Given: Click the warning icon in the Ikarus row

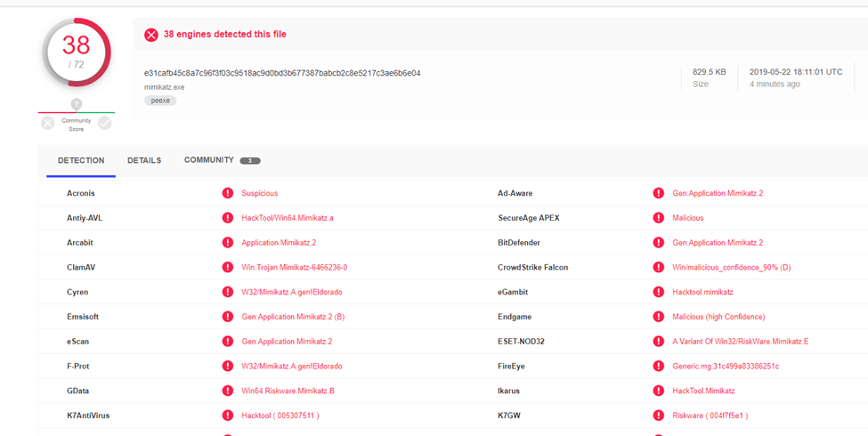Looking at the screenshot, I should (x=658, y=391).
